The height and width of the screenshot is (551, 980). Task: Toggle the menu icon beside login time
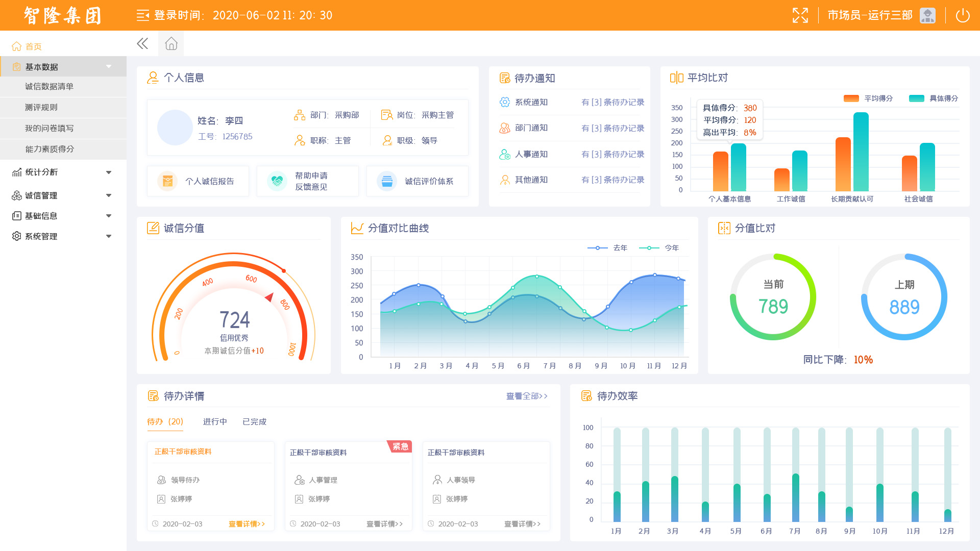(142, 15)
